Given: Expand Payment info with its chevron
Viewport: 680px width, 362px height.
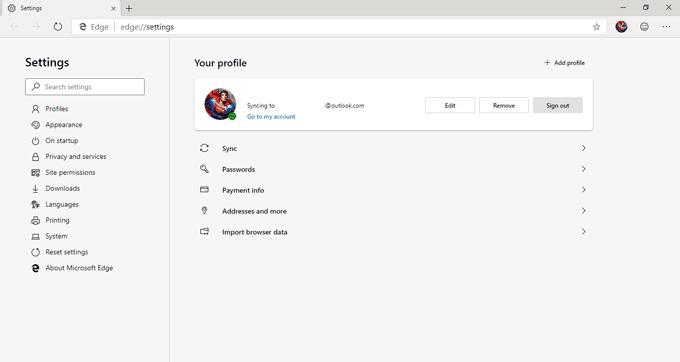Looking at the screenshot, I should [584, 190].
